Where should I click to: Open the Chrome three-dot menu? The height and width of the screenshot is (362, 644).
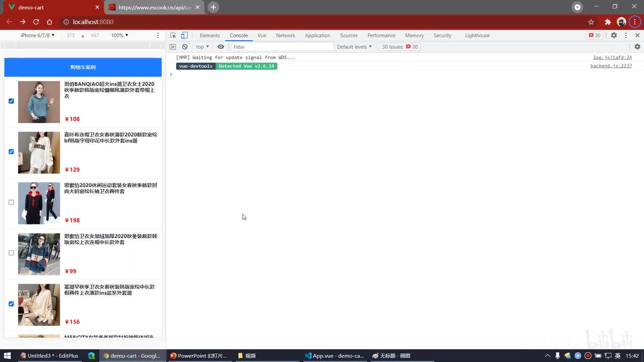635,22
